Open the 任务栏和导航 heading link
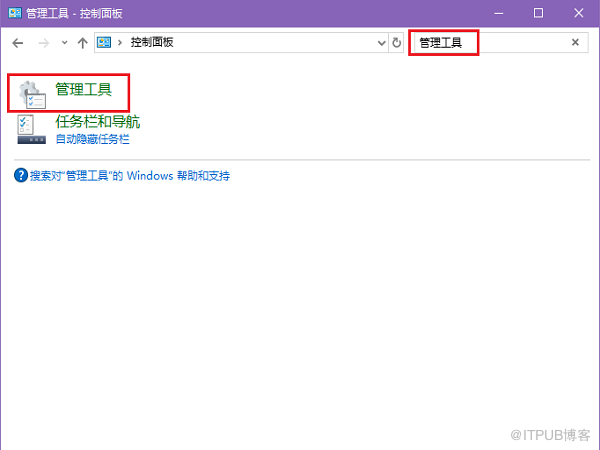Viewport: 600px width, 450px height. (98, 122)
